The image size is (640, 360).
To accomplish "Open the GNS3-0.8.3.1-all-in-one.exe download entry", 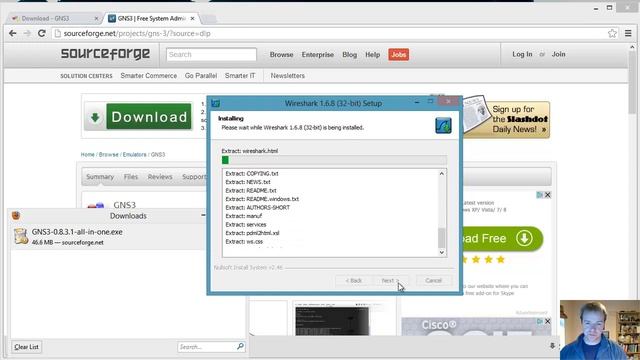I will [108, 237].
